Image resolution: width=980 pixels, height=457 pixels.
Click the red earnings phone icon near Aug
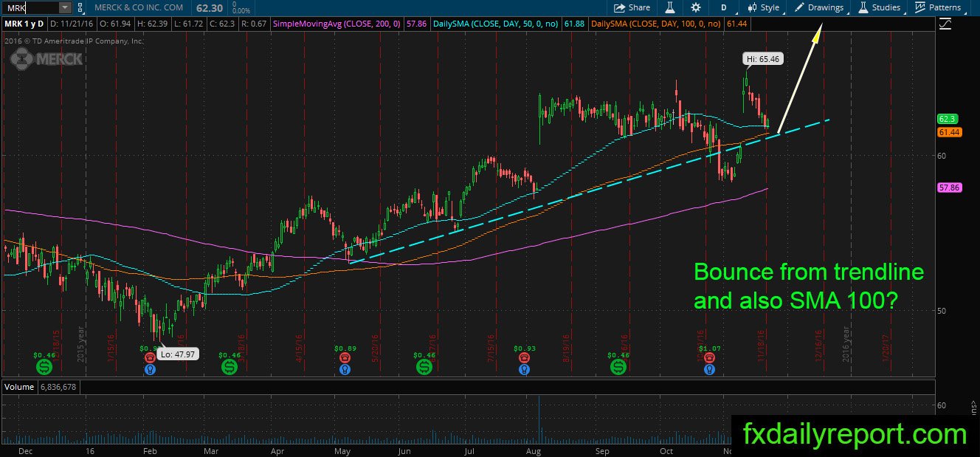click(524, 357)
